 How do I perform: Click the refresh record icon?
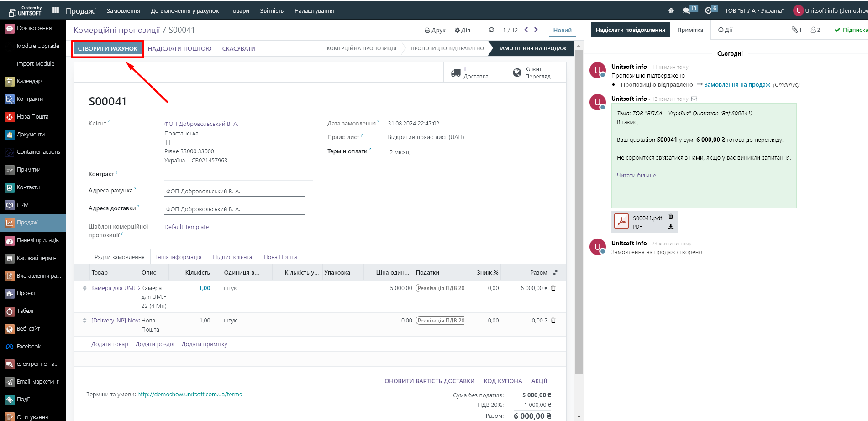click(491, 30)
